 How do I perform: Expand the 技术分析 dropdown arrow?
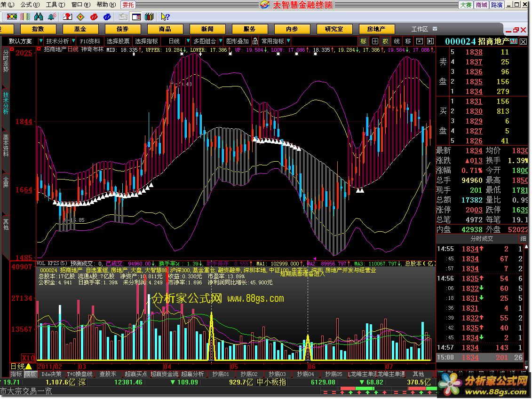pos(73,41)
